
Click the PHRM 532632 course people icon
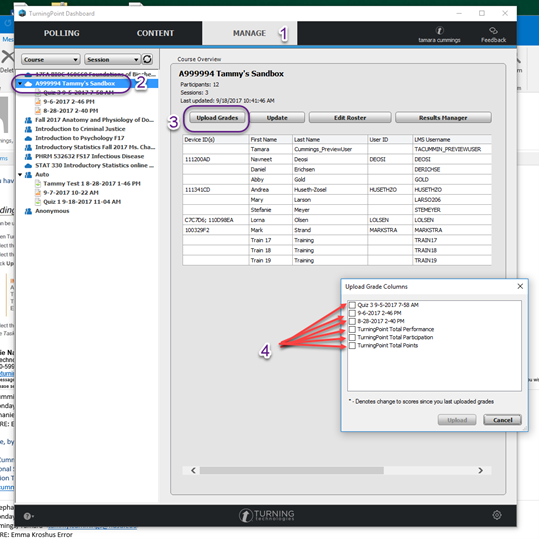28,156
